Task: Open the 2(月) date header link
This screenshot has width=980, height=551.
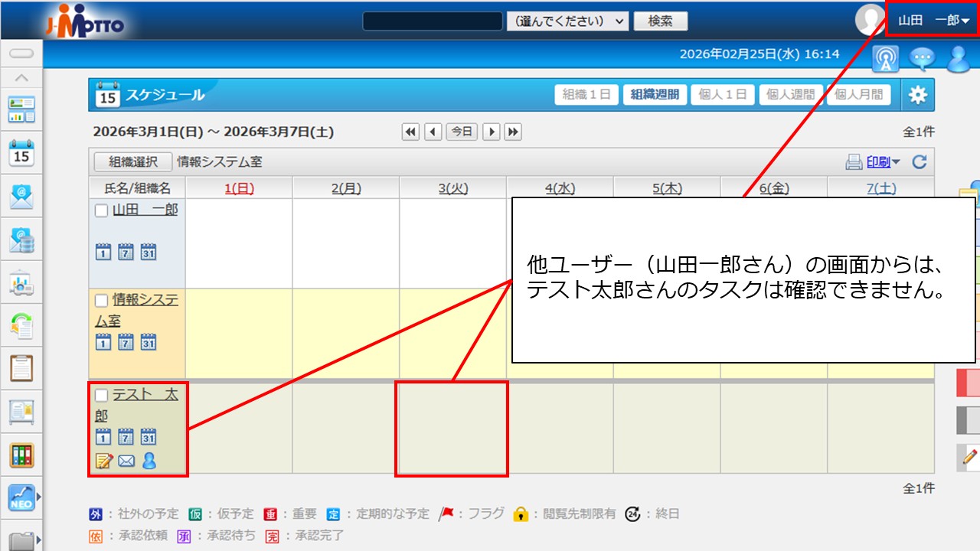Action: click(x=346, y=188)
